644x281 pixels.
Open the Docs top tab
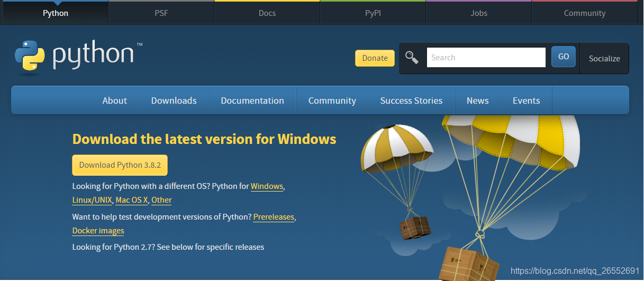tap(267, 13)
